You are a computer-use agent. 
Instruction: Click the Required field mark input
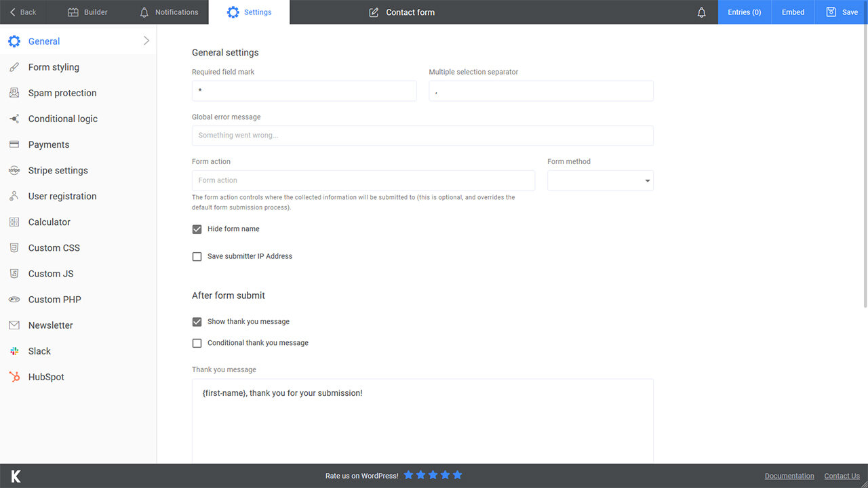[304, 91]
